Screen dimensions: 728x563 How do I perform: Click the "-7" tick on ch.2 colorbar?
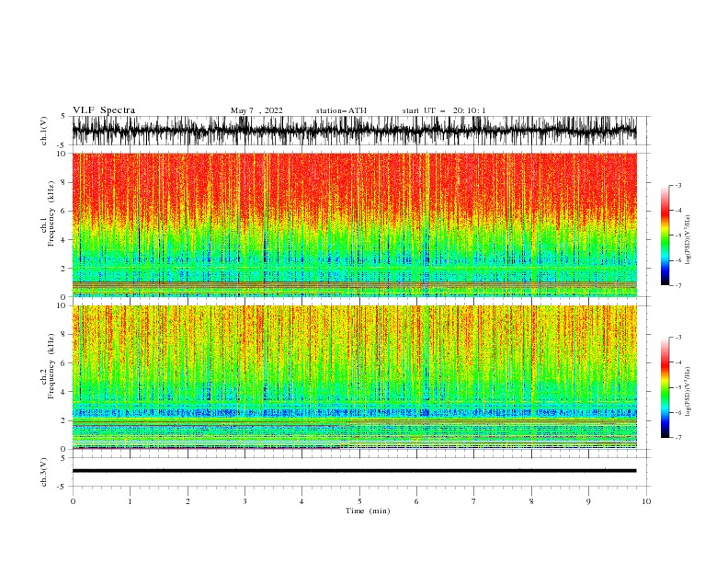[678, 438]
